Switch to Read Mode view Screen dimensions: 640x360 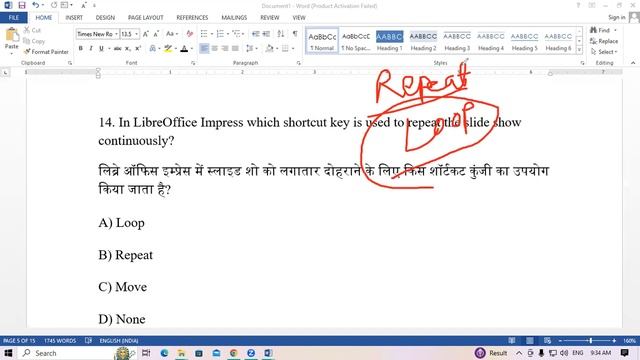(x=511, y=340)
